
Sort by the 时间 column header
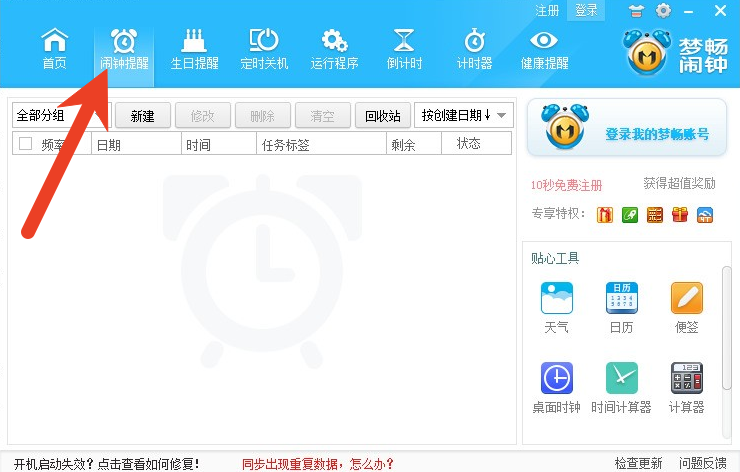click(x=219, y=143)
